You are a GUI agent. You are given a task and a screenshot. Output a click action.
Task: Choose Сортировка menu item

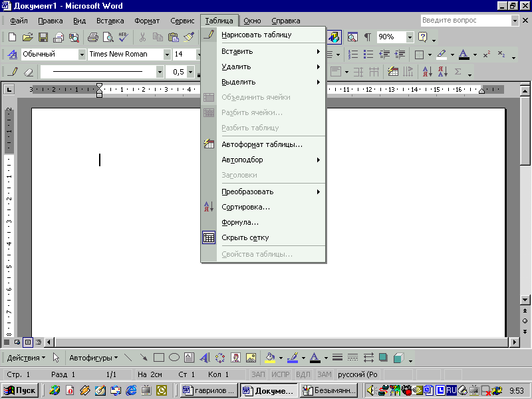tap(263, 207)
